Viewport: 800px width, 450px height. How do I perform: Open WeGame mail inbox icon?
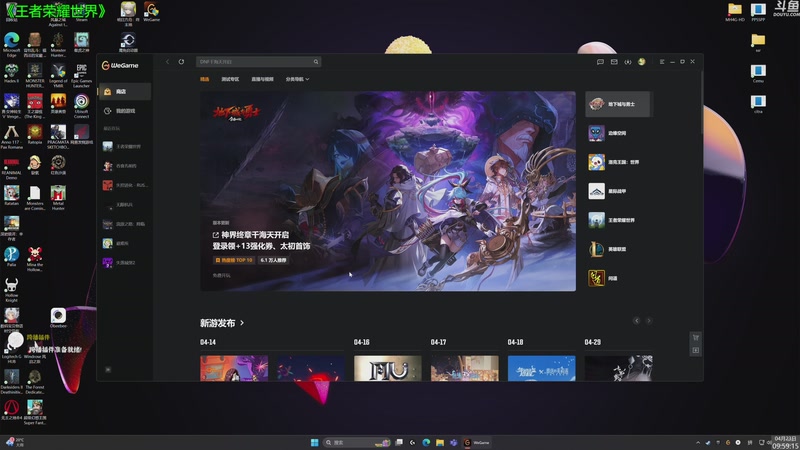[614, 62]
